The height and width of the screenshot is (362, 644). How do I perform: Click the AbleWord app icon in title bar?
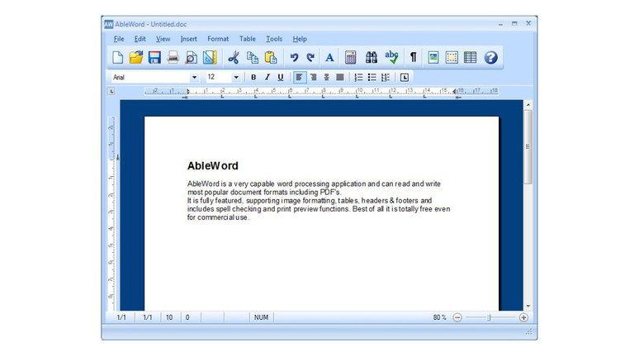pos(108,24)
